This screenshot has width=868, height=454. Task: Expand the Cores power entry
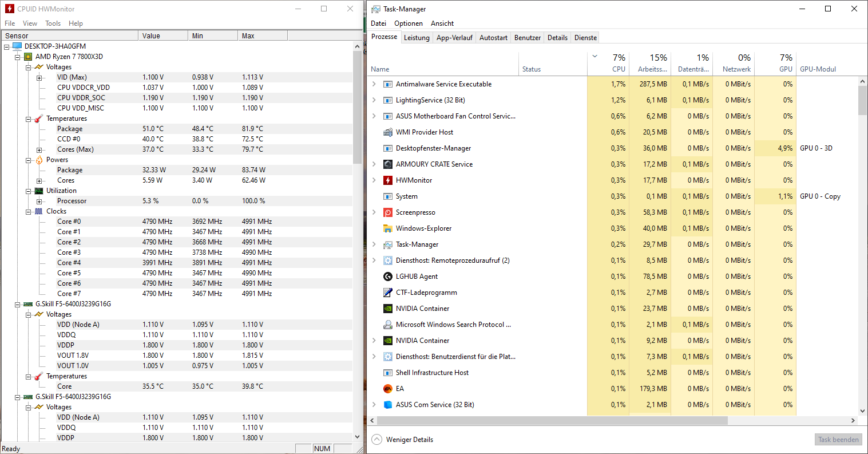click(x=39, y=180)
